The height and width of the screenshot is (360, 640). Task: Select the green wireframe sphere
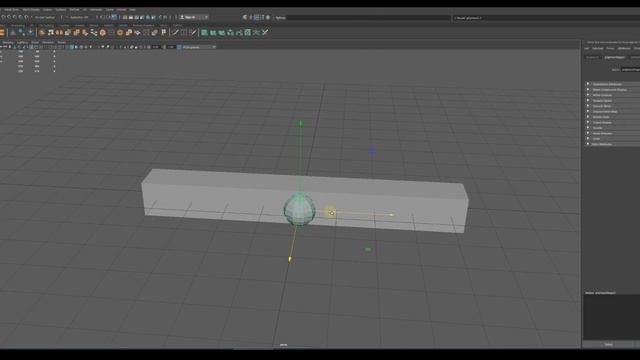click(x=299, y=209)
